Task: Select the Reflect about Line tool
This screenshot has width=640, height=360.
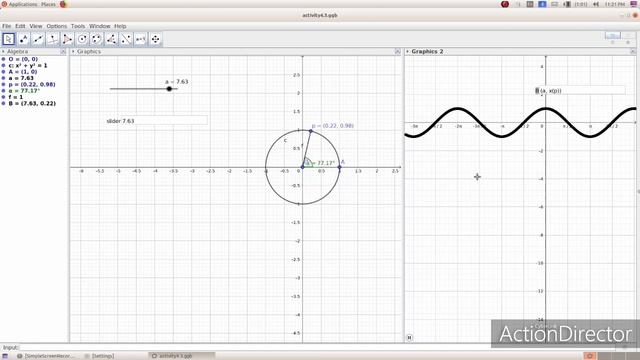Action: pos(126,39)
